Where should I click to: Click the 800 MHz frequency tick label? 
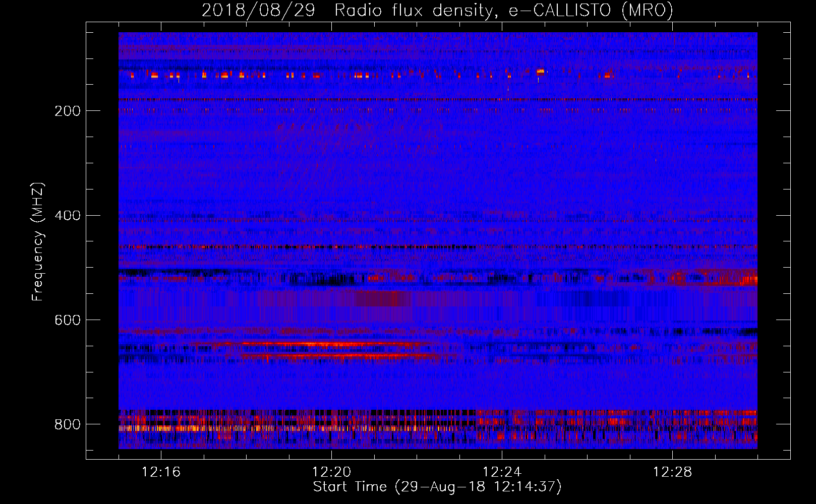pos(68,424)
